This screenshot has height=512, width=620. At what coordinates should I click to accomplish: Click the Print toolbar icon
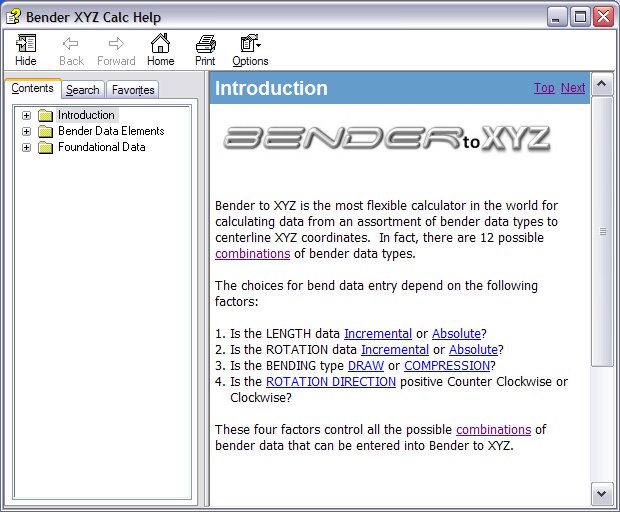[205, 44]
